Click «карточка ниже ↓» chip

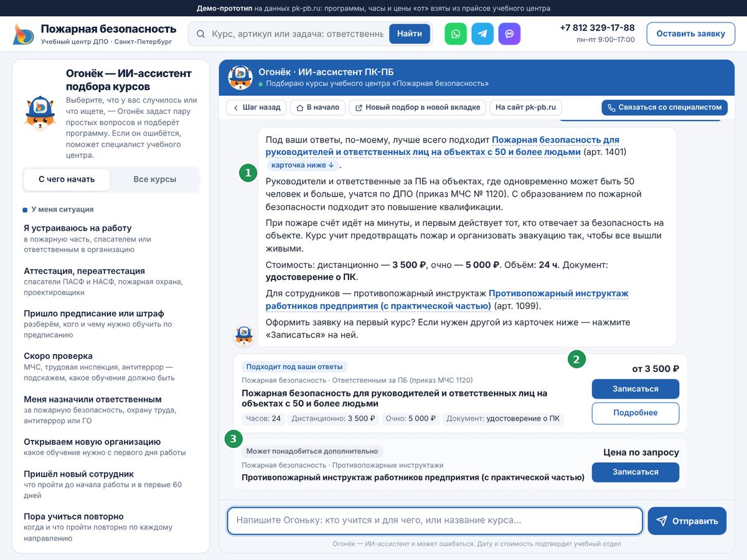point(304,166)
